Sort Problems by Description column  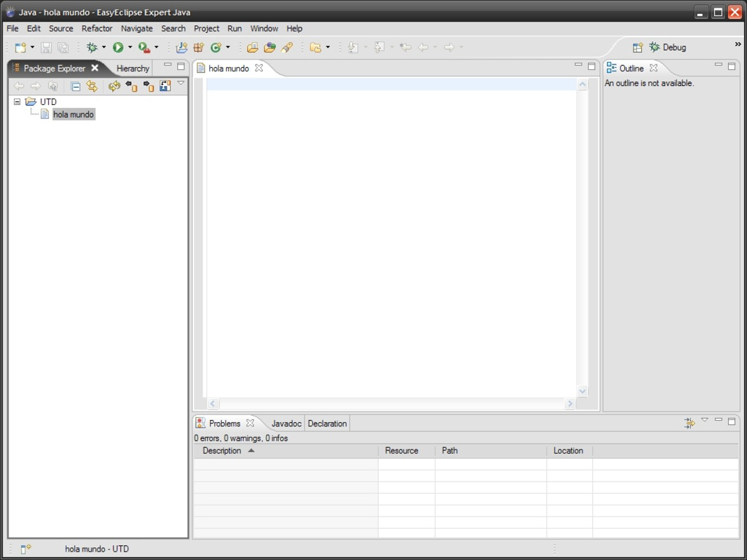[x=224, y=450]
